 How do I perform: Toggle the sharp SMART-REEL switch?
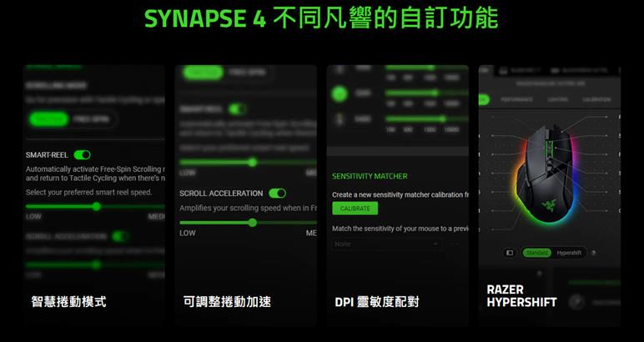82,154
